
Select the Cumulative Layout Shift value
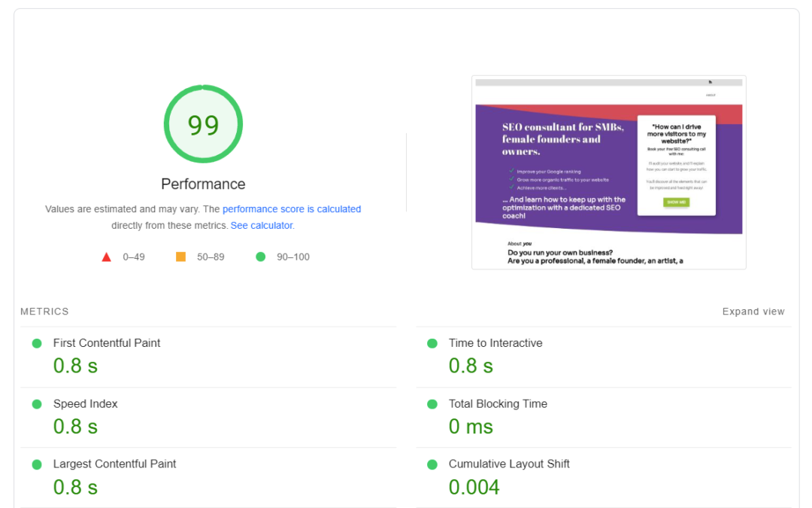[474, 487]
